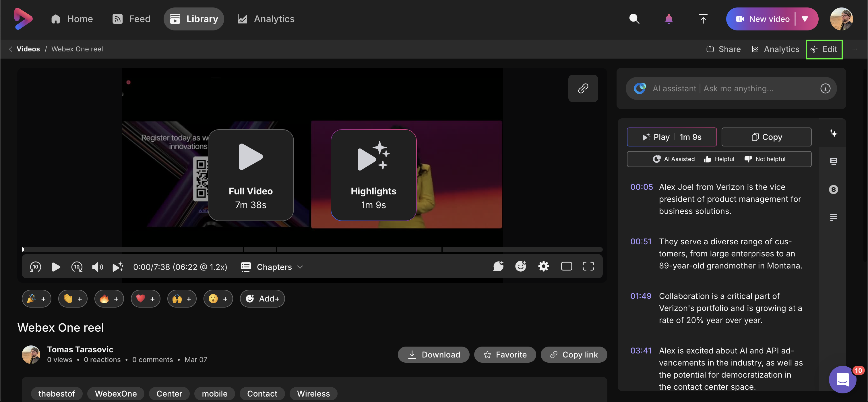Open support chat bubble widget

pyautogui.click(x=842, y=379)
